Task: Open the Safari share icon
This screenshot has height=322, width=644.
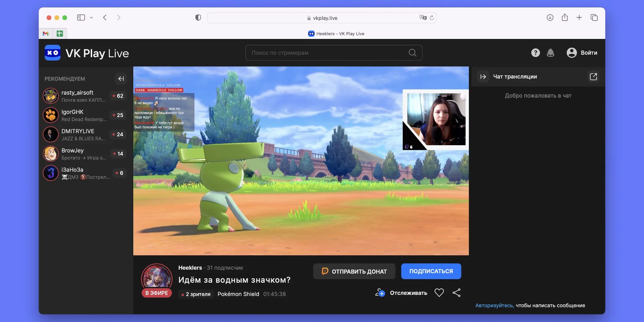Action: (565, 17)
